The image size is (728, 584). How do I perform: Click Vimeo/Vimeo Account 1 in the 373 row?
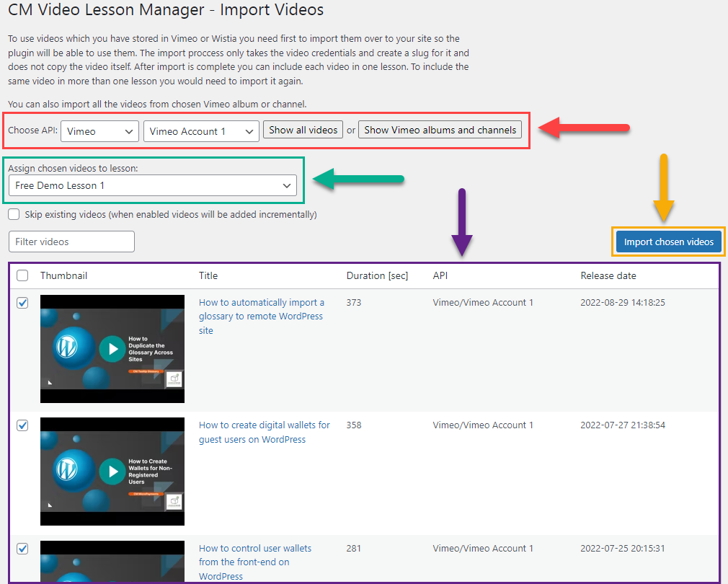tap(483, 302)
